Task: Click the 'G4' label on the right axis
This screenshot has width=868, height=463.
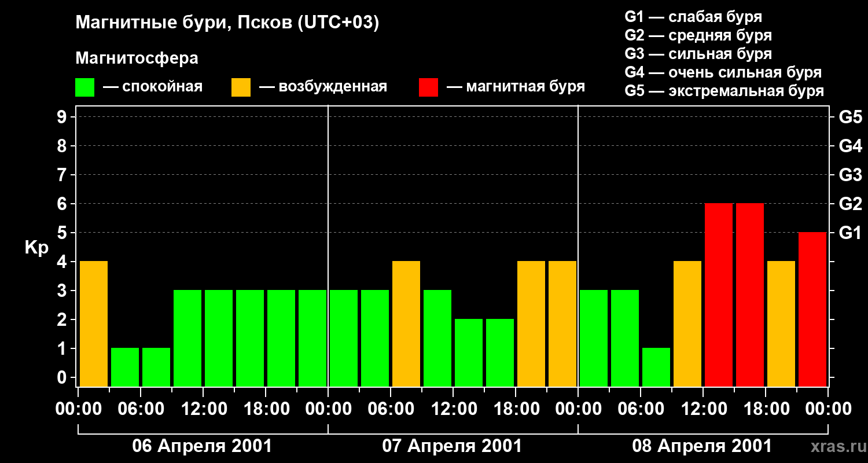Action: 850,146
